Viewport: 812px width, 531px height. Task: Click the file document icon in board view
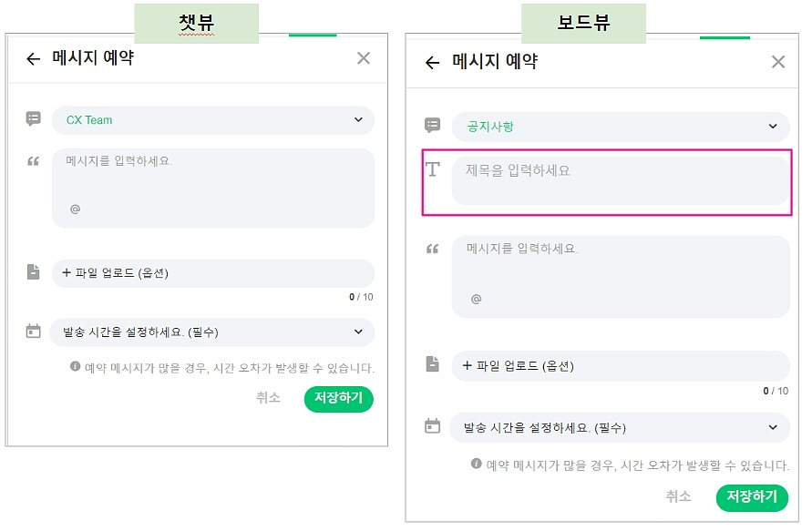point(433,364)
